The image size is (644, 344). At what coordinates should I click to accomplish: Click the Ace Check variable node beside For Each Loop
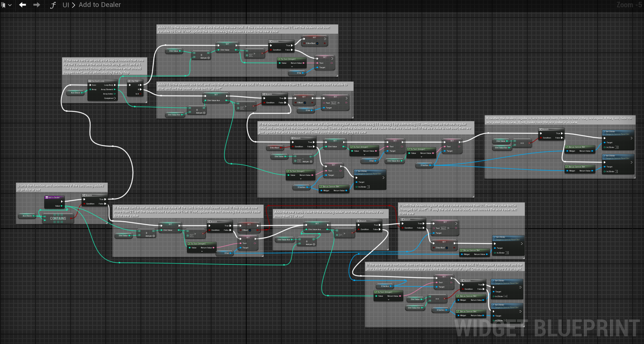point(76,93)
